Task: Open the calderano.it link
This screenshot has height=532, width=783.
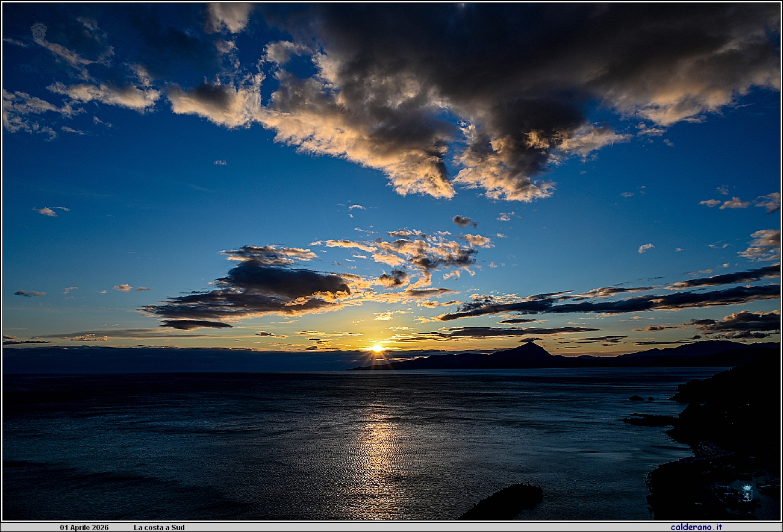Action: pos(696,527)
